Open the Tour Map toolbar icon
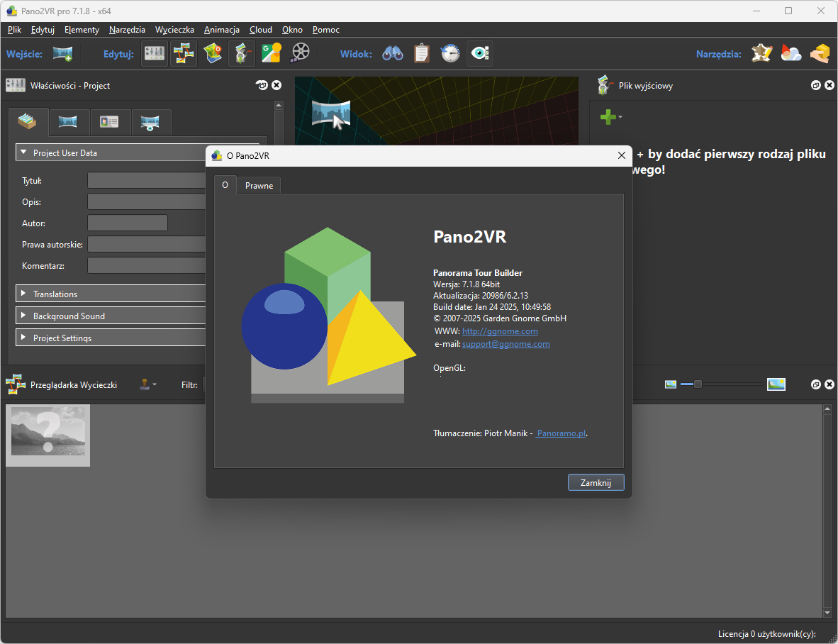 click(x=213, y=53)
